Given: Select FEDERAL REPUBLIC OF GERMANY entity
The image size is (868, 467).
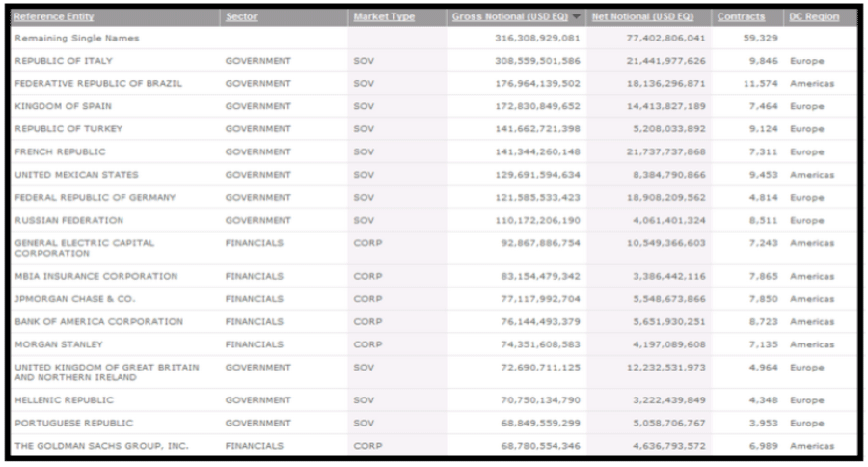Looking at the screenshot, I should click(95, 197).
